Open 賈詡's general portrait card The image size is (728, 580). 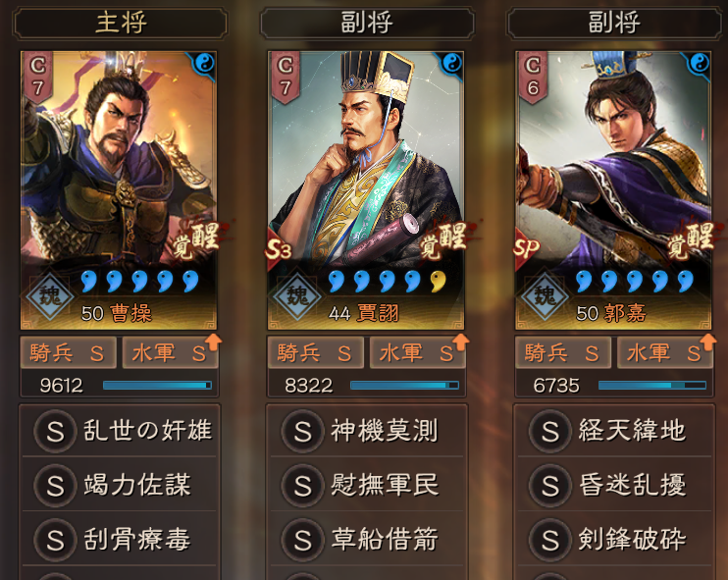(366, 190)
